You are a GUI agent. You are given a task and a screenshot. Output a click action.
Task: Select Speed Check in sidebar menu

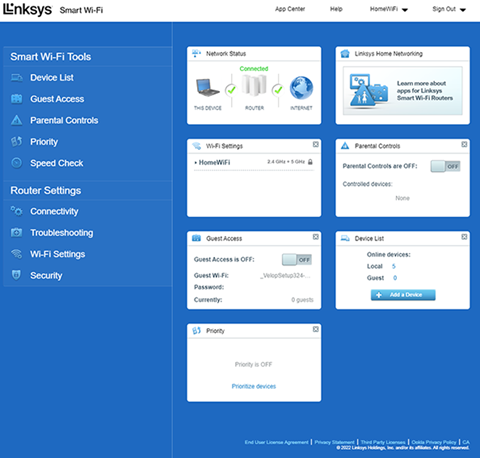tap(57, 163)
